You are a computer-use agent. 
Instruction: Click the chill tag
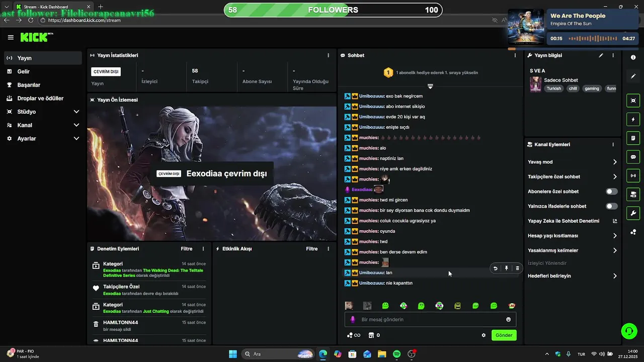(x=573, y=88)
